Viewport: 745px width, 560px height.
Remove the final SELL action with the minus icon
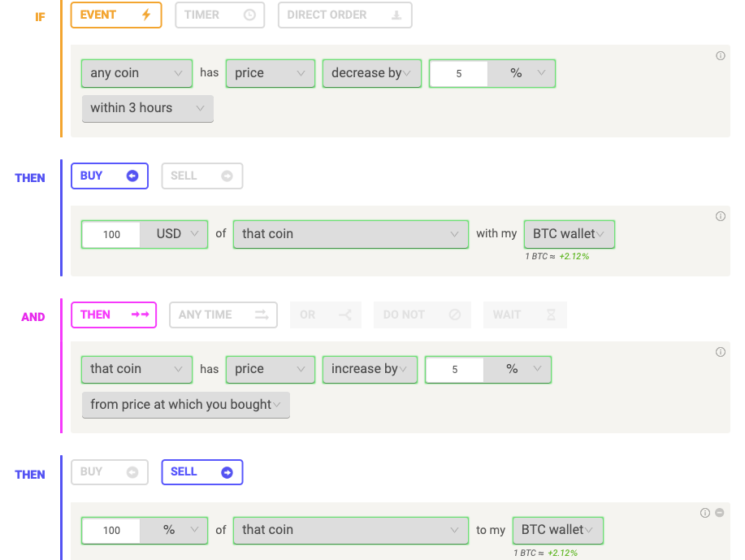(719, 513)
